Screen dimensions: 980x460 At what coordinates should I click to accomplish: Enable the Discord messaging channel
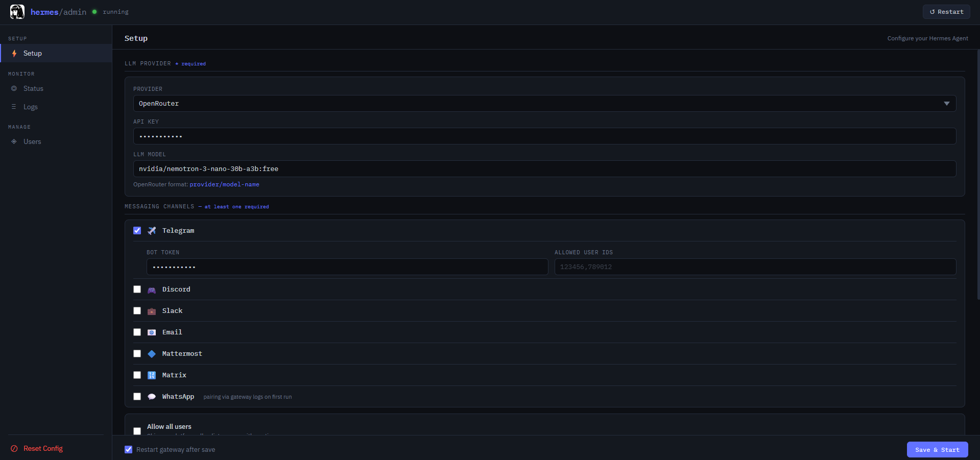137,289
